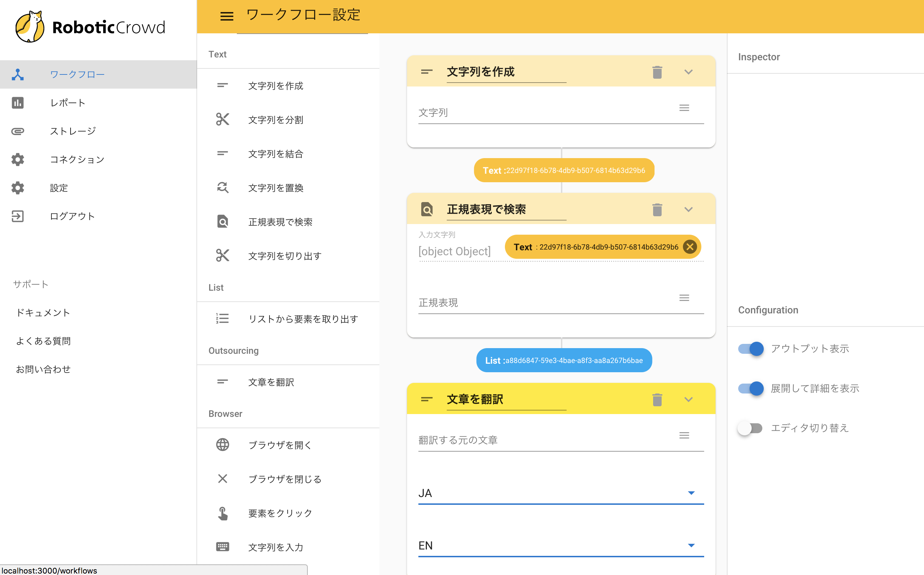924x575 pixels.
Task: Open the EN target language dropdown
Action: (x=561, y=546)
